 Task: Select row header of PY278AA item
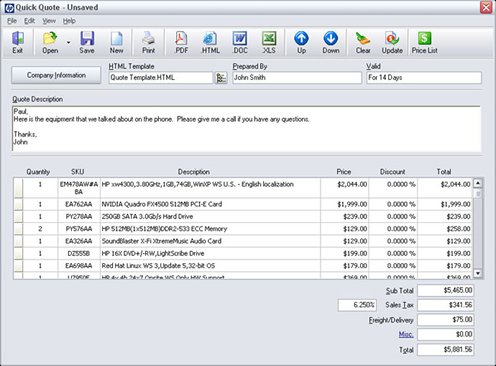(18, 217)
